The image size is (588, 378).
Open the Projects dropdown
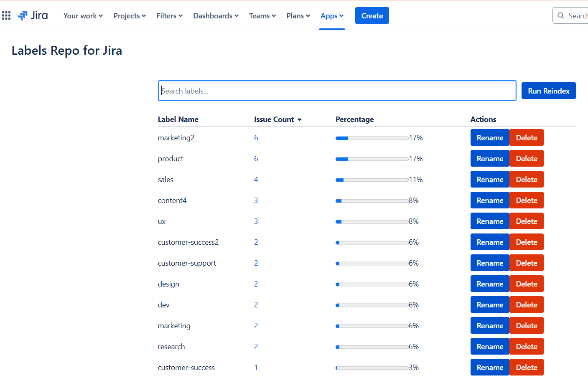tap(130, 16)
